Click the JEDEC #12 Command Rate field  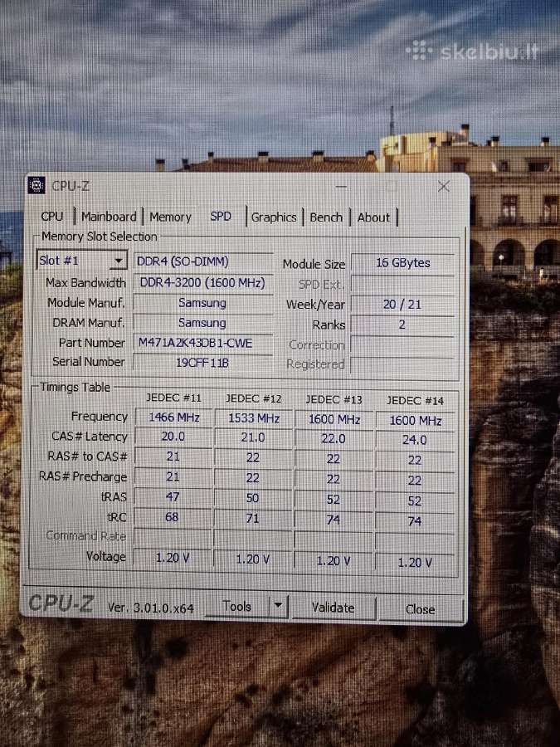pyautogui.click(x=253, y=539)
